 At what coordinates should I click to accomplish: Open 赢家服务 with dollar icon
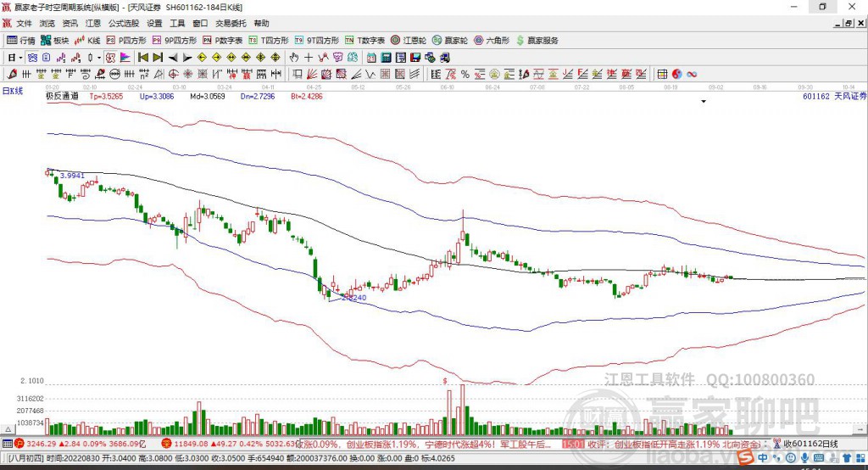coord(537,41)
